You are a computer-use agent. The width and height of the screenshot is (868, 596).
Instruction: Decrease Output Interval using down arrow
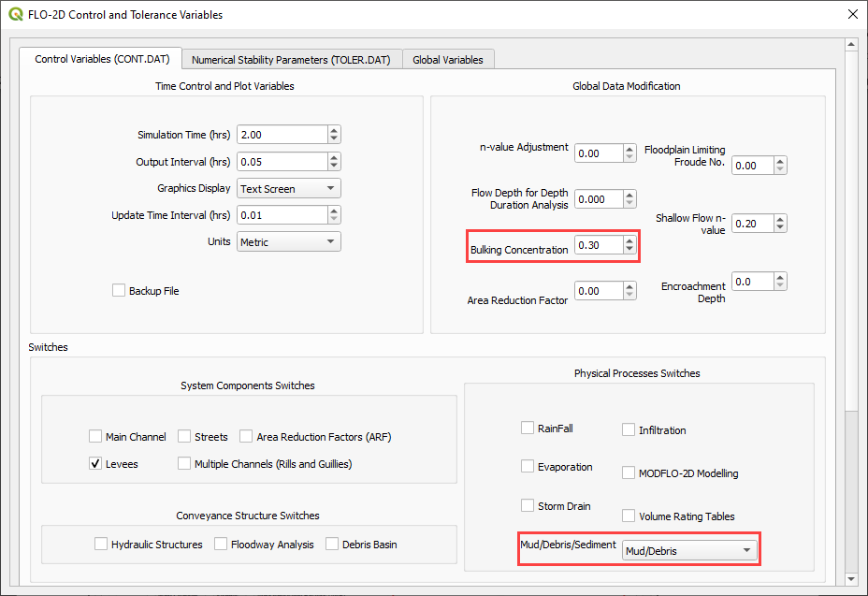[334, 167]
